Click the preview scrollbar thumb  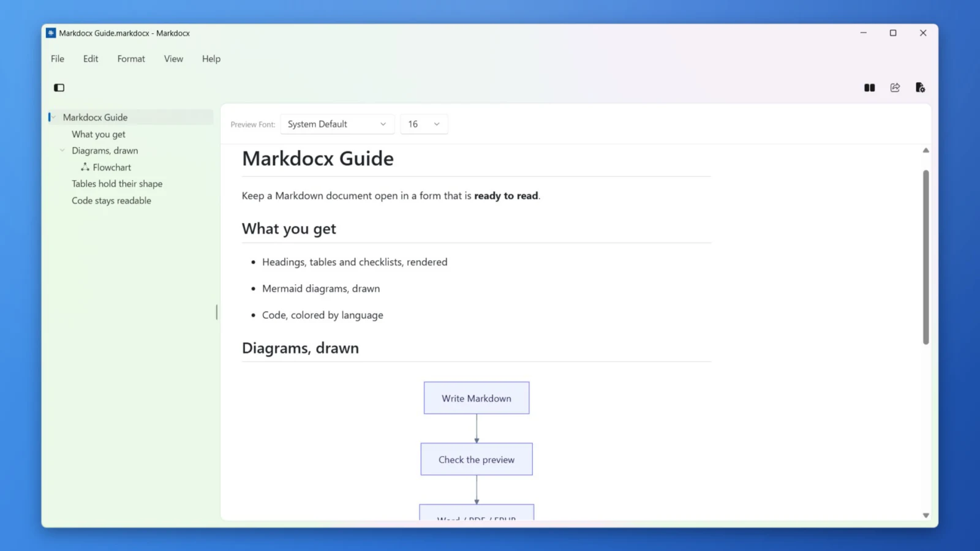(x=925, y=257)
